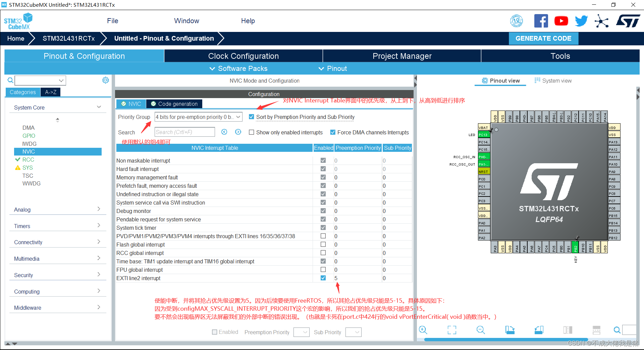Enable Show only enabled interrupts
The width and height of the screenshot is (644, 350).
point(252,132)
